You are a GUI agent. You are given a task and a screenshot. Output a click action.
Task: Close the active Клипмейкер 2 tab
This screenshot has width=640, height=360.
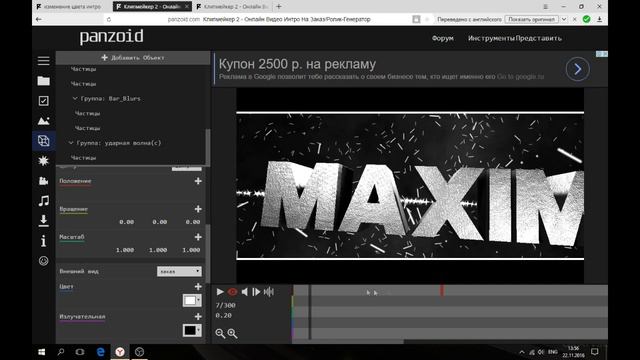tap(187, 7)
